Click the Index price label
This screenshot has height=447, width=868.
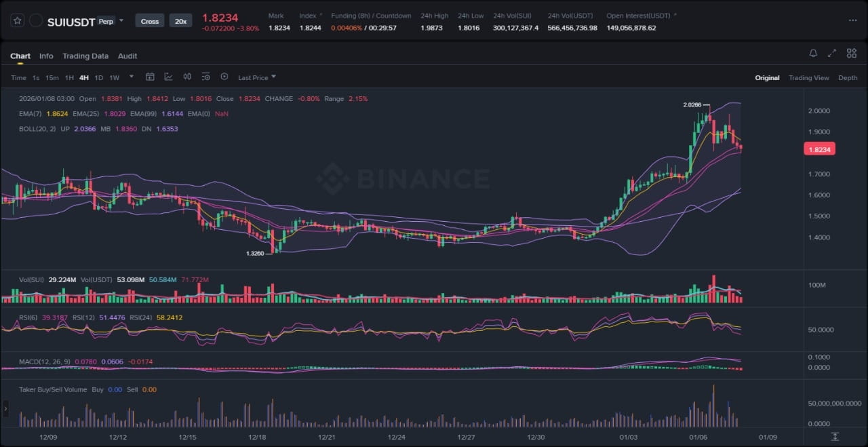coord(308,16)
